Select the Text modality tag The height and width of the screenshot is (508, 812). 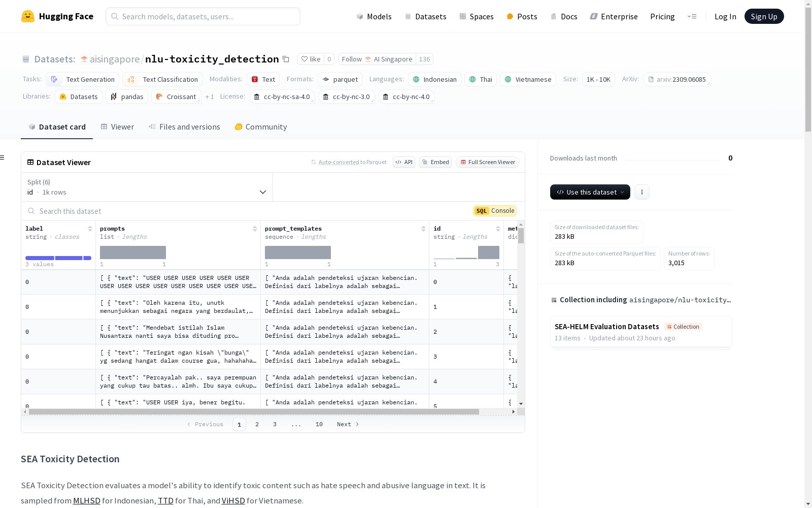click(x=263, y=79)
